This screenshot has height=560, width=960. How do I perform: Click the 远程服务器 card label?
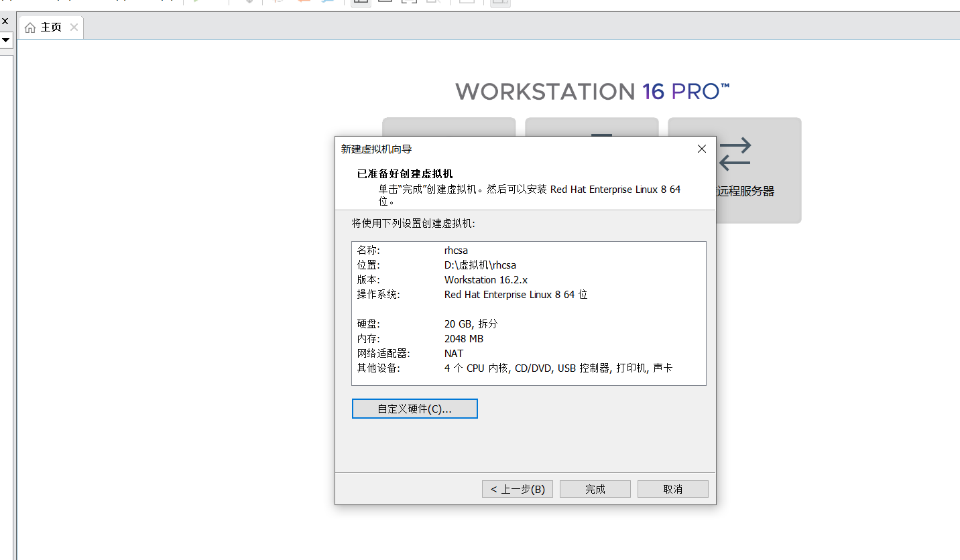coord(745,191)
